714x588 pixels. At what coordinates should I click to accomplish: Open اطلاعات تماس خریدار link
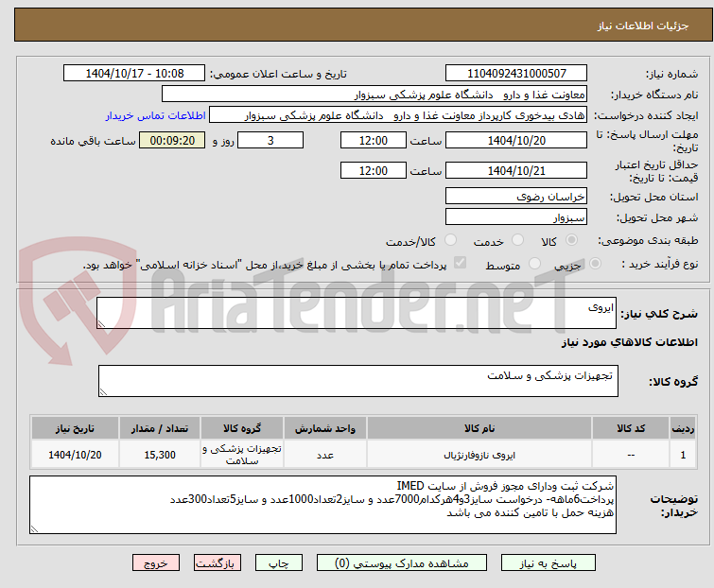[156, 115]
